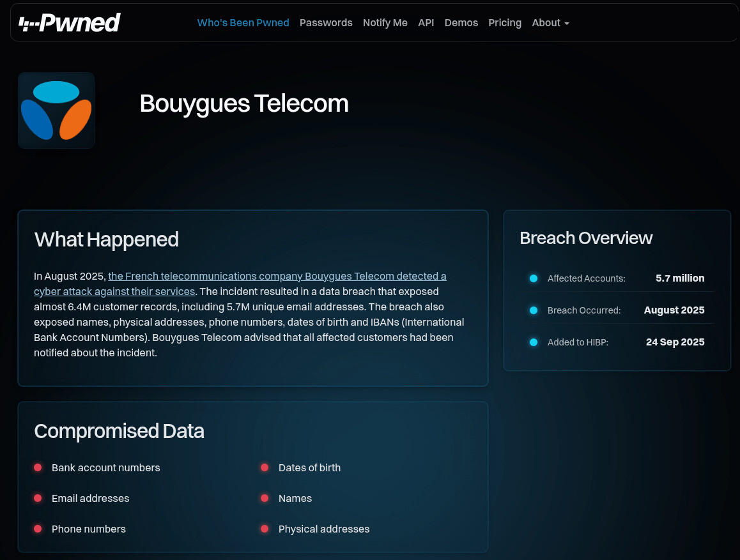
Task: Click the Affected Accounts bullet icon
Action: pos(534,278)
